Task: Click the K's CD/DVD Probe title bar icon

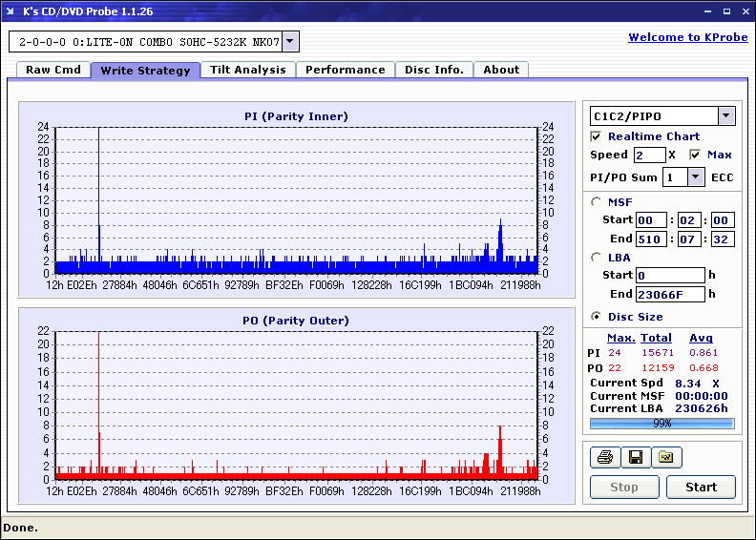Action: click(x=11, y=11)
